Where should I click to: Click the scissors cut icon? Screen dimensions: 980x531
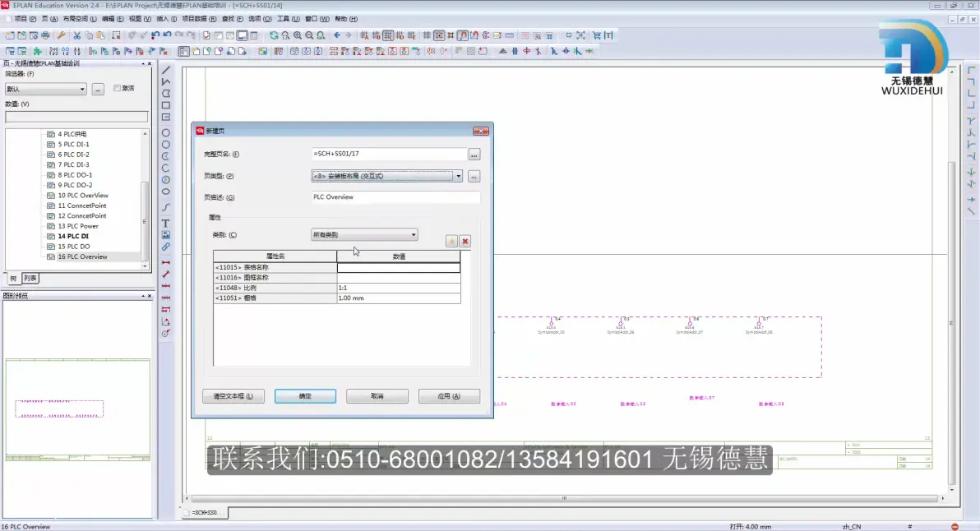pyautogui.click(x=77, y=35)
